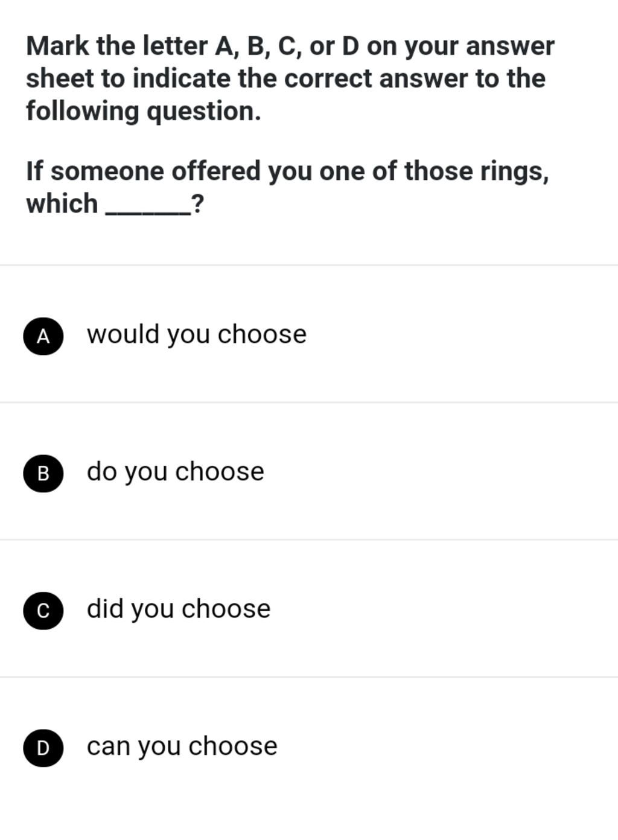Click the word 'do' in option B
This screenshot has height=840, width=618.
click(x=101, y=471)
